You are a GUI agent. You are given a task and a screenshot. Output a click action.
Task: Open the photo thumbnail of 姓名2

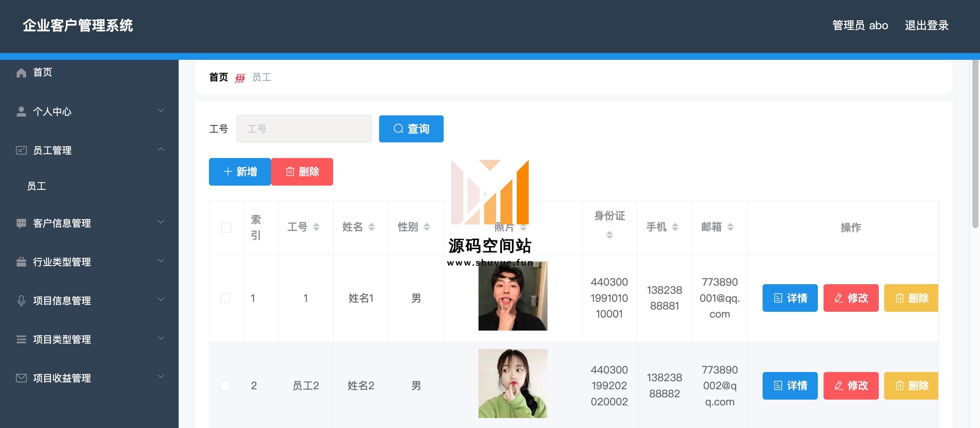pyautogui.click(x=513, y=384)
